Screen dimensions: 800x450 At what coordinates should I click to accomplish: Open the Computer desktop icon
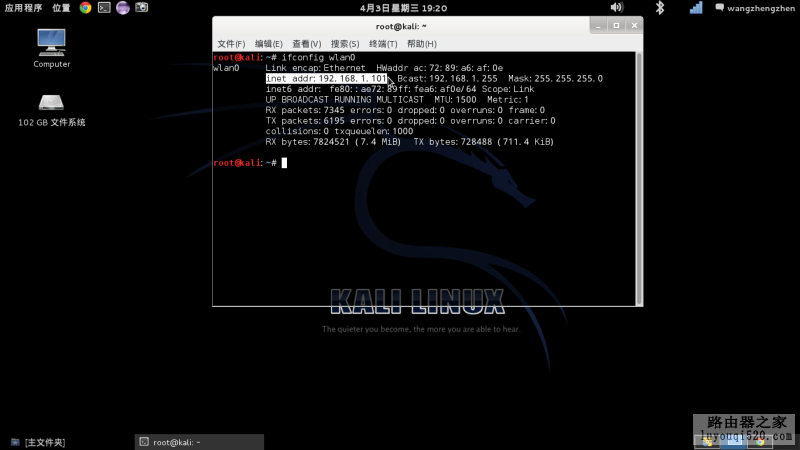point(52,48)
